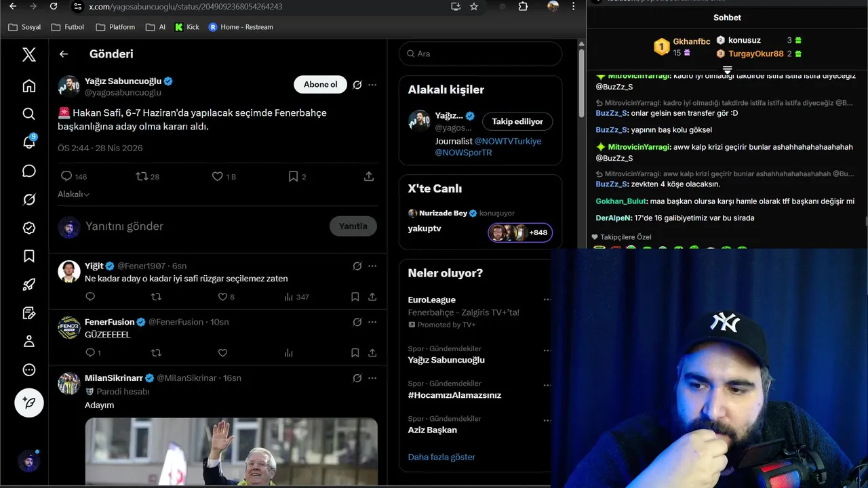Go back using the Gönderi back arrow
The width and height of the screenshot is (868, 488).
pyautogui.click(x=64, y=54)
